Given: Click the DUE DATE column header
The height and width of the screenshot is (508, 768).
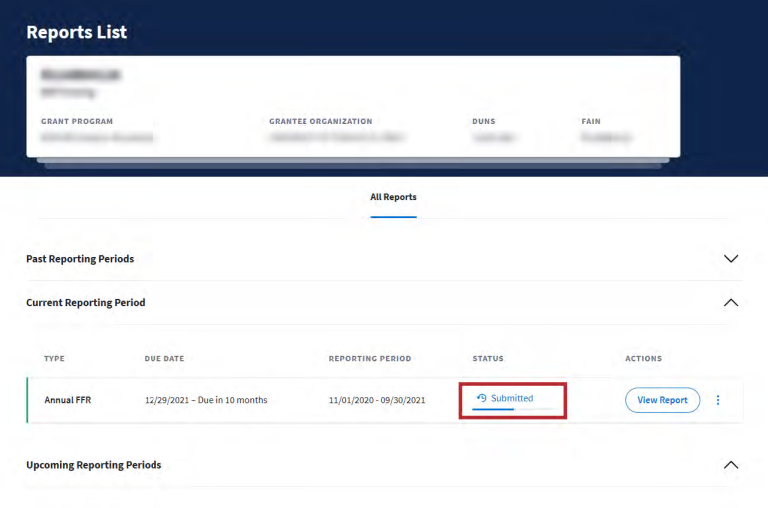Looking at the screenshot, I should click(164, 358).
